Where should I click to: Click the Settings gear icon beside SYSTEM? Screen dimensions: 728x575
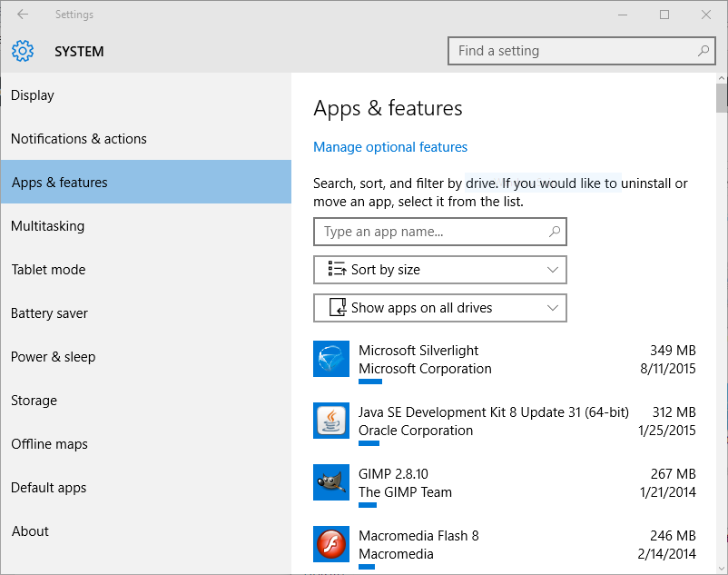click(23, 51)
